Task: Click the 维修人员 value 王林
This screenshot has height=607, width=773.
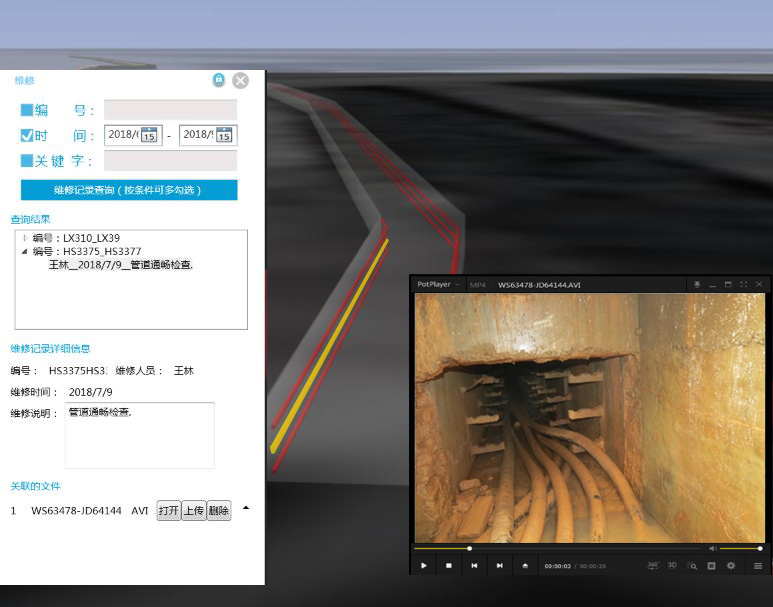Action: [184, 371]
